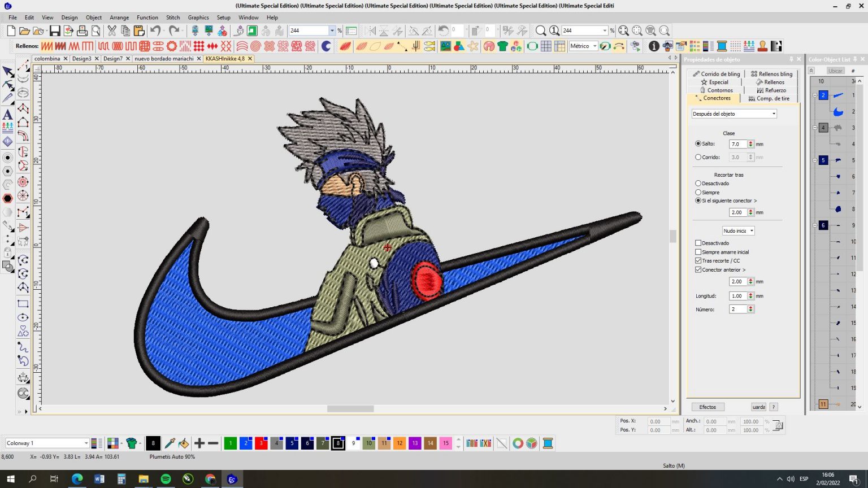Screen dimensions: 868x488
Task: Choose the spiral fill stitch icon
Action: click(255, 46)
